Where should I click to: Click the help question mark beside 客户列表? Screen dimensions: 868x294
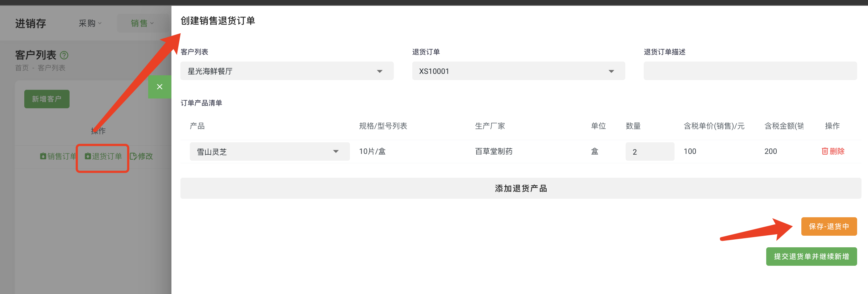[64, 55]
